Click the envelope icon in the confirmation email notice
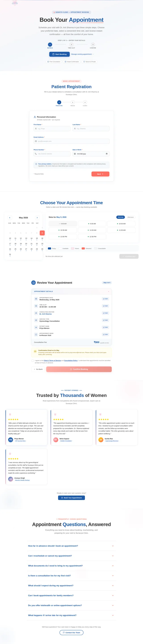Viewport: 143px width, 644px height. coord(35,352)
